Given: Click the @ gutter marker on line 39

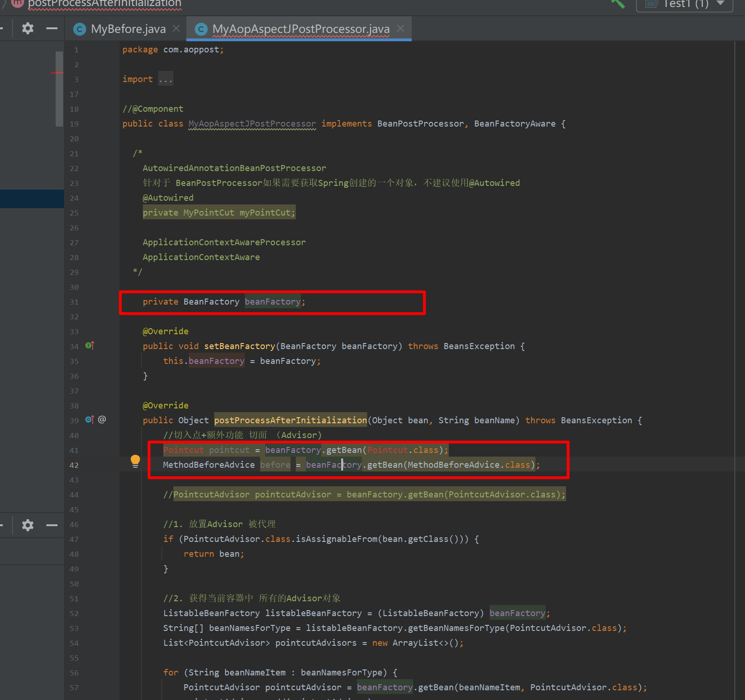Looking at the screenshot, I should pos(102,420).
